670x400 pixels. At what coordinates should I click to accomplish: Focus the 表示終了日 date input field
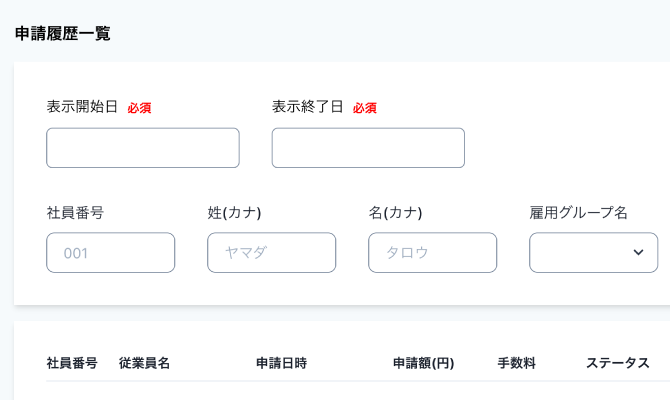(368, 148)
